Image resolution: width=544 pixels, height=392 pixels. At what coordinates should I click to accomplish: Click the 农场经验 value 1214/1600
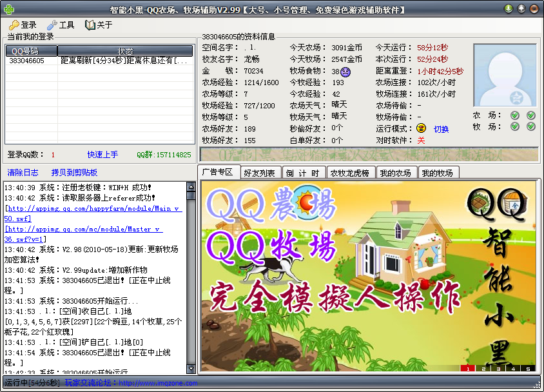pyautogui.click(x=261, y=83)
